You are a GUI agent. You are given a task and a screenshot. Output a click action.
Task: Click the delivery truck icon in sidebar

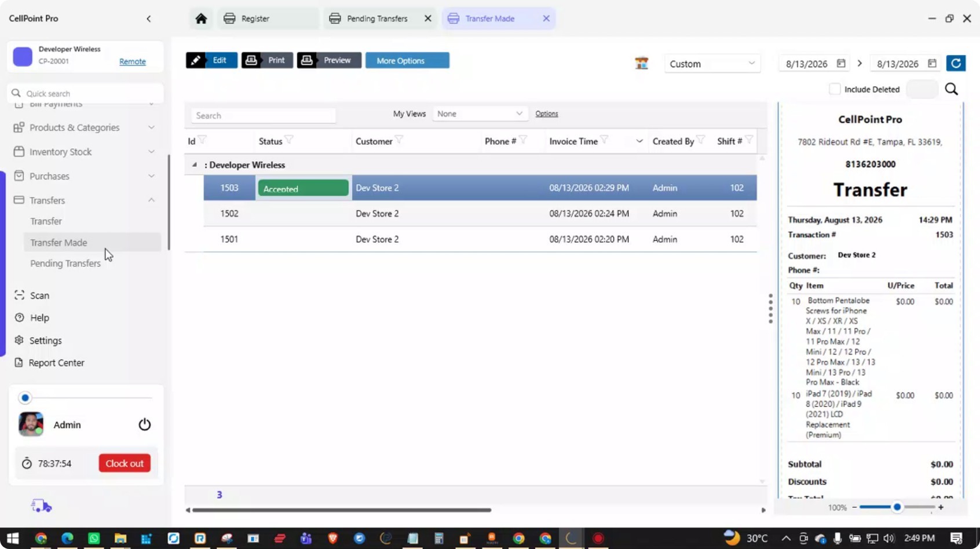tap(41, 506)
